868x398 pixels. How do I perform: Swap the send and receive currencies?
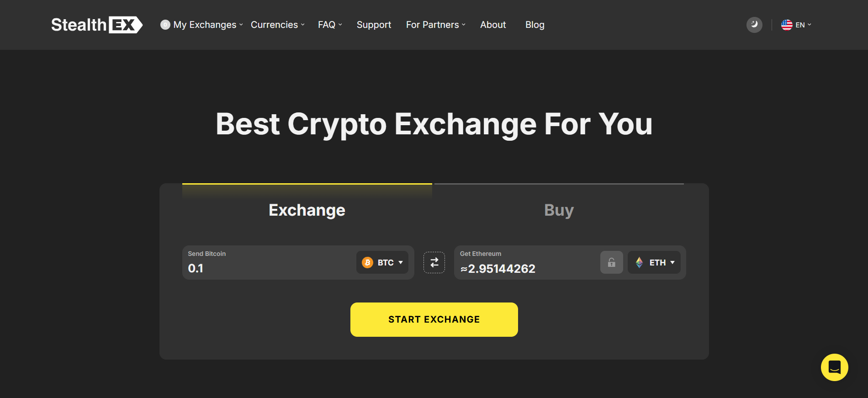(x=434, y=262)
